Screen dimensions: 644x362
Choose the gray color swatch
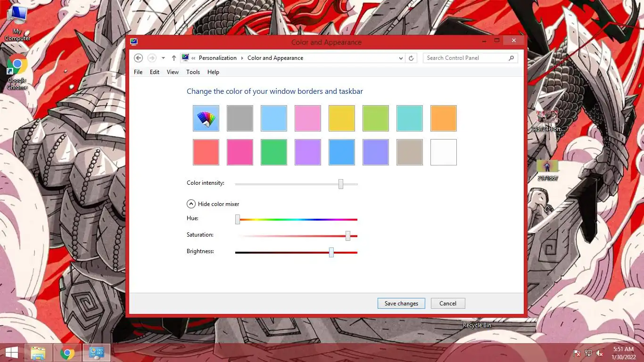click(240, 118)
